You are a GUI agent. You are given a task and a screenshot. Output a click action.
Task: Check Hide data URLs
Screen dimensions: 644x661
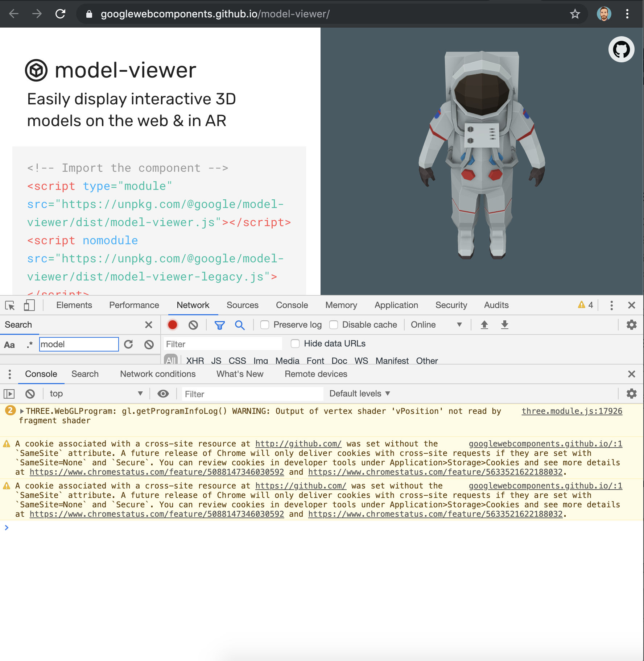tap(295, 344)
